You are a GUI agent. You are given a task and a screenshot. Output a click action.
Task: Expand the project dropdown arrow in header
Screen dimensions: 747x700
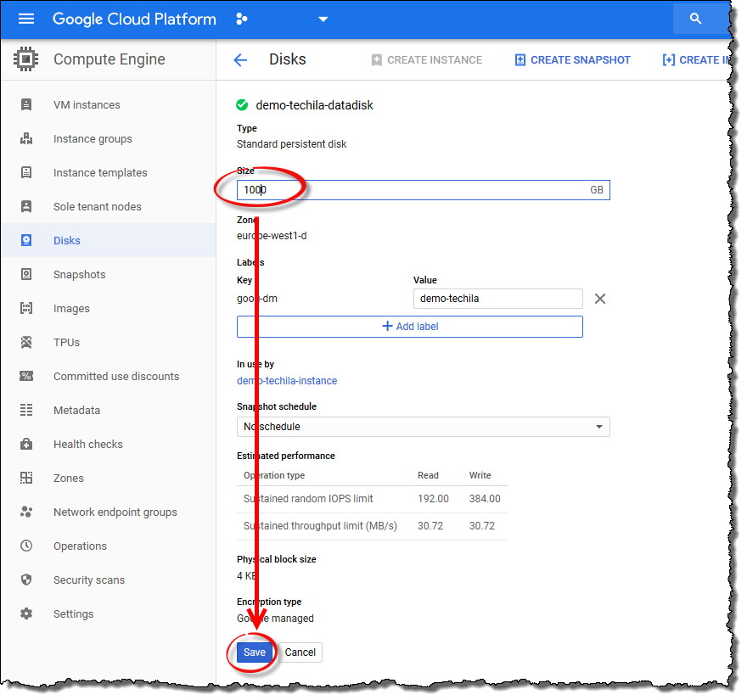(x=323, y=19)
